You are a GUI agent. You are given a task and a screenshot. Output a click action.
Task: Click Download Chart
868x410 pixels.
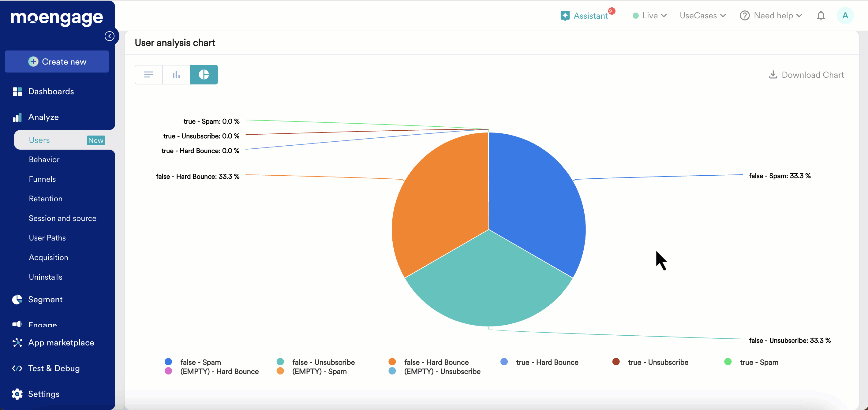pos(806,75)
